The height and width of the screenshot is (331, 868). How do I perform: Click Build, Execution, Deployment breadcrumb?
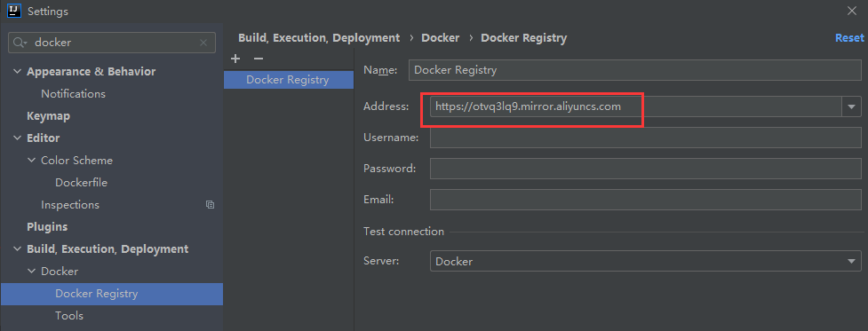pos(319,37)
